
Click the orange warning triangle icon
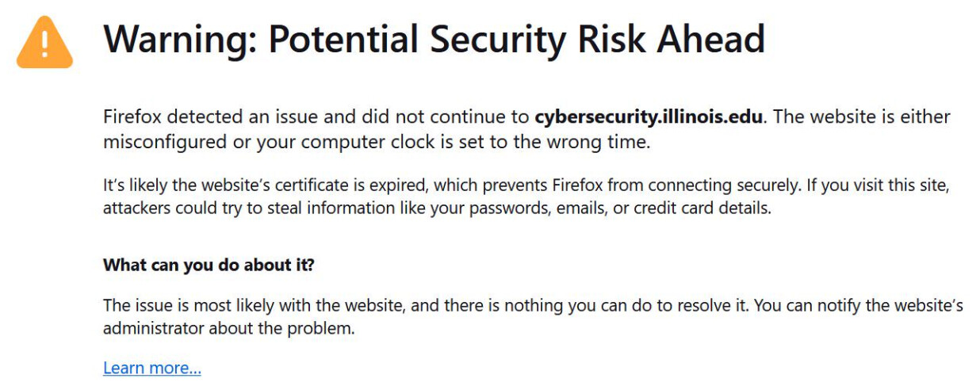(44, 43)
